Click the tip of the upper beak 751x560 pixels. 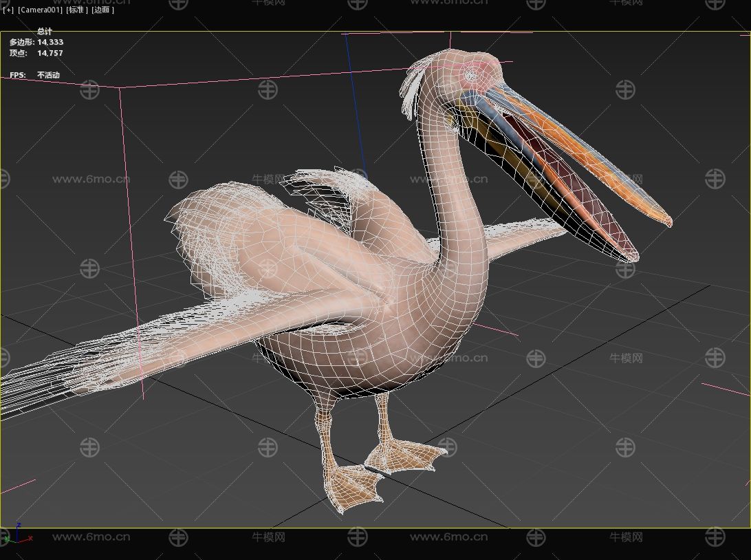click(x=666, y=220)
